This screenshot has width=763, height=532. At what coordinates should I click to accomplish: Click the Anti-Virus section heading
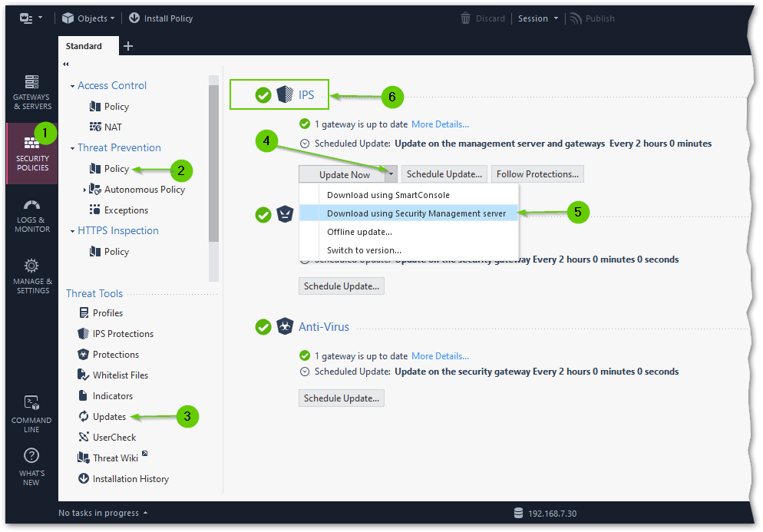point(324,326)
